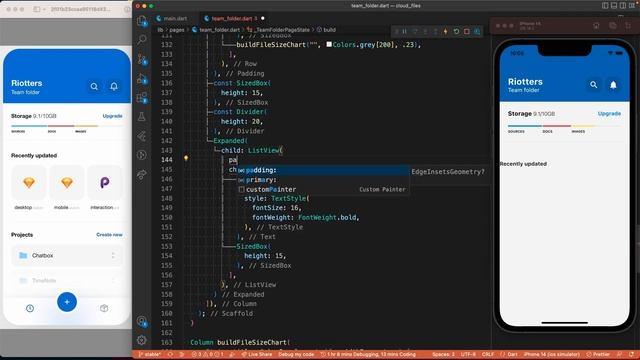Click the unsaved dot on team_folder.dart tab
The image size is (640, 360).
[262, 18]
